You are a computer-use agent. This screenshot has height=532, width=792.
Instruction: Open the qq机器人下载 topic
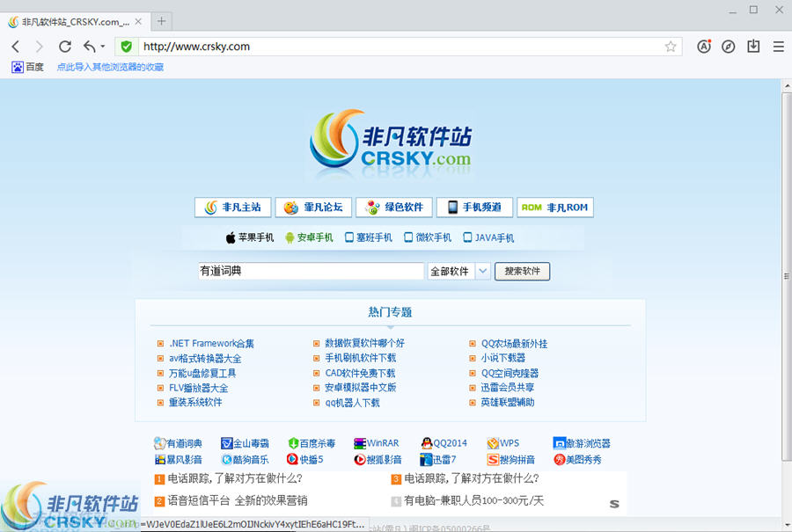click(x=353, y=403)
